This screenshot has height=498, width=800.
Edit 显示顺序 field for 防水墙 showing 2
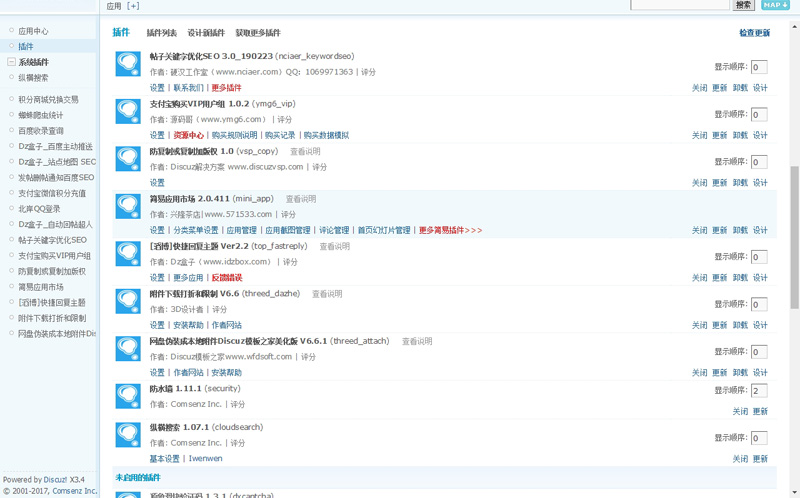pos(759,391)
